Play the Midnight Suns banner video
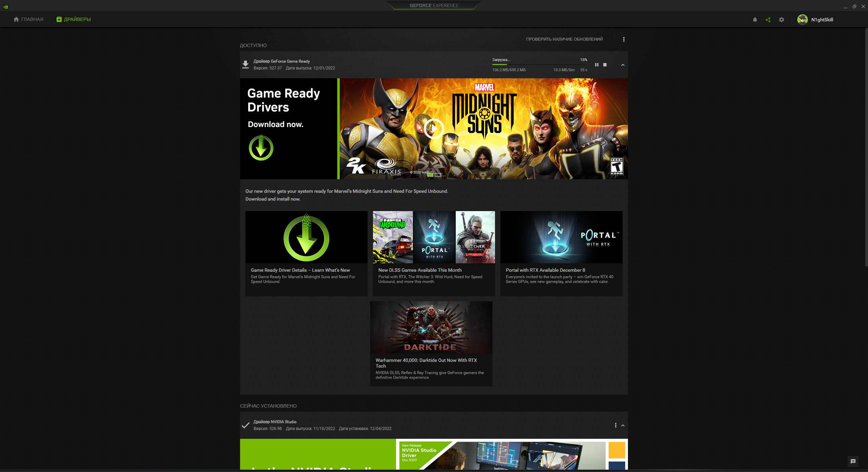 434,129
